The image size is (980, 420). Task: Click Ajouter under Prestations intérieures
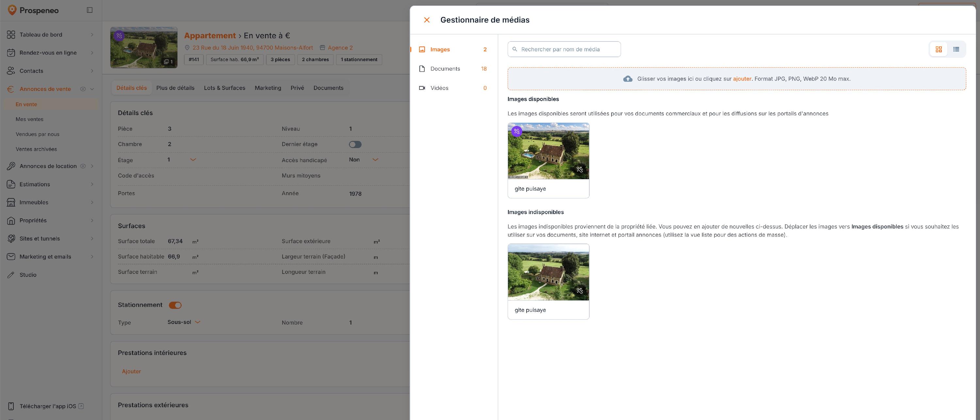131,371
